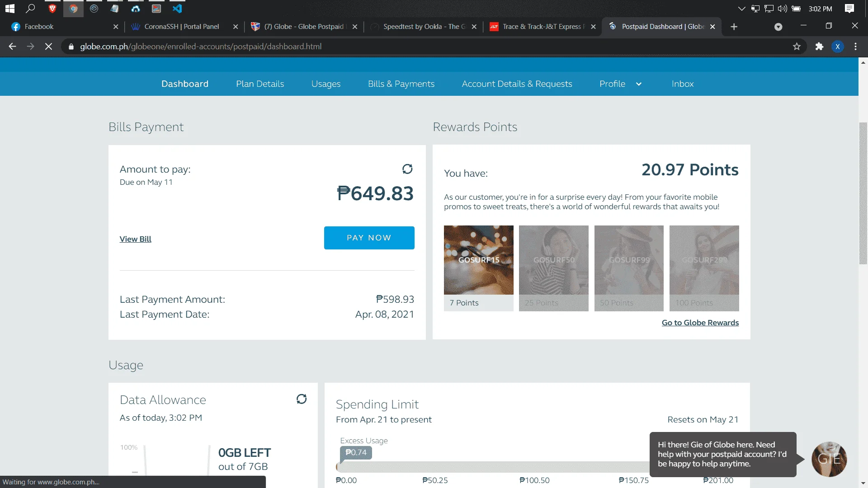Image resolution: width=868 pixels, height=488 pixels.
Task: Open Account Details & Requests
Action: click(517, 84)
